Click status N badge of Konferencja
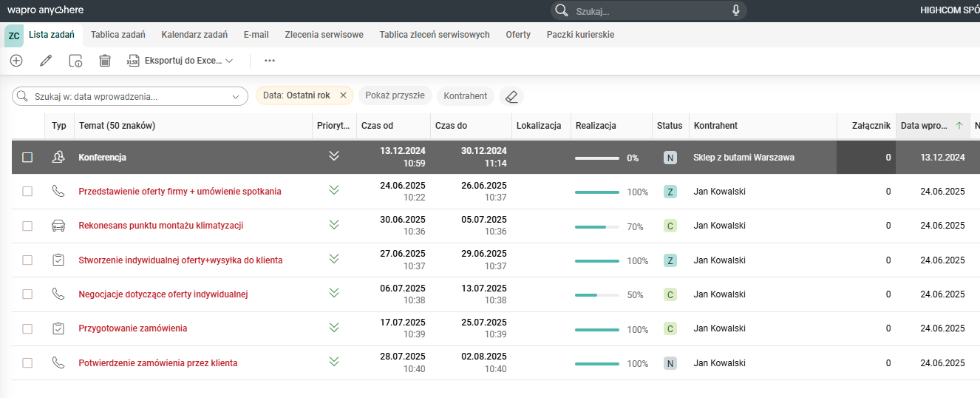Image resolution: width=980 pixels, height=398 pixels. (670, 158)
